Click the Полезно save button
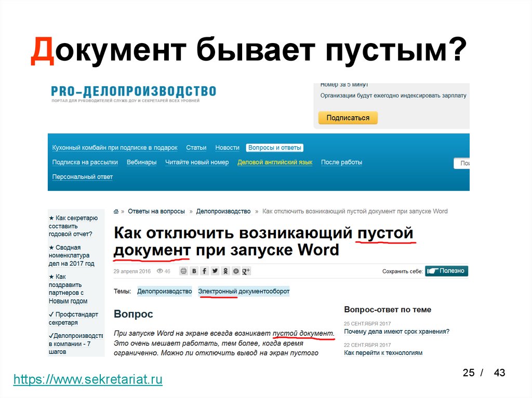Screen dimensions: 532x398 pyautogui.click(x=446, y=271)
